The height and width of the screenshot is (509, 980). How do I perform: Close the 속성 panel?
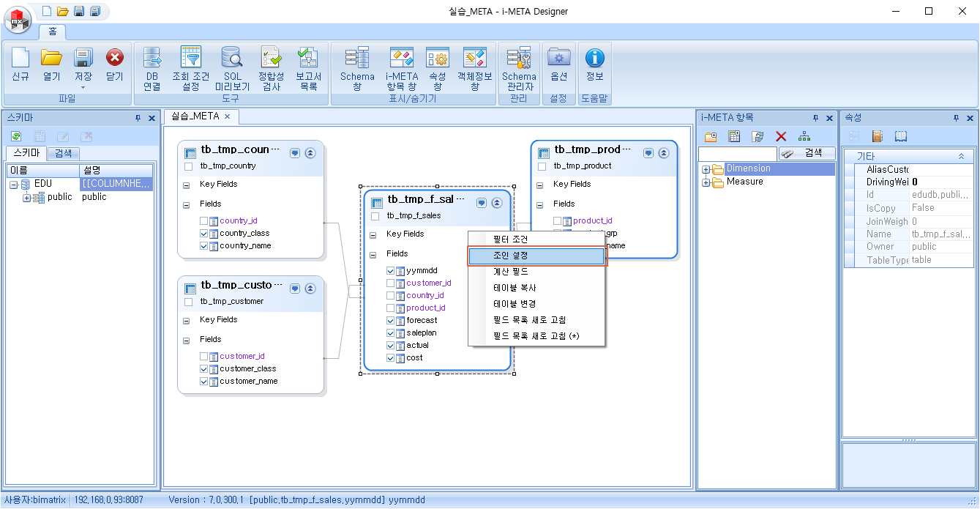pos(970,118)
